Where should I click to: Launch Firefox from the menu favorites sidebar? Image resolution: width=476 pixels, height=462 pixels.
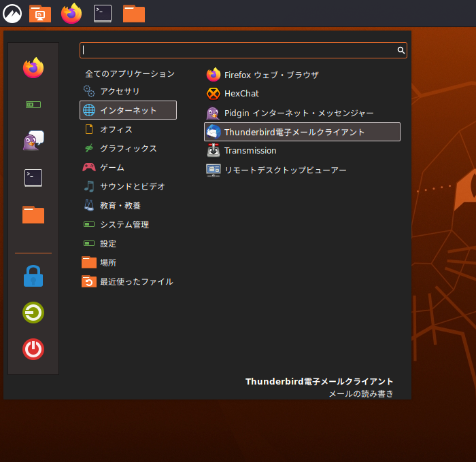pyautogui.click(x=33, y=68)
